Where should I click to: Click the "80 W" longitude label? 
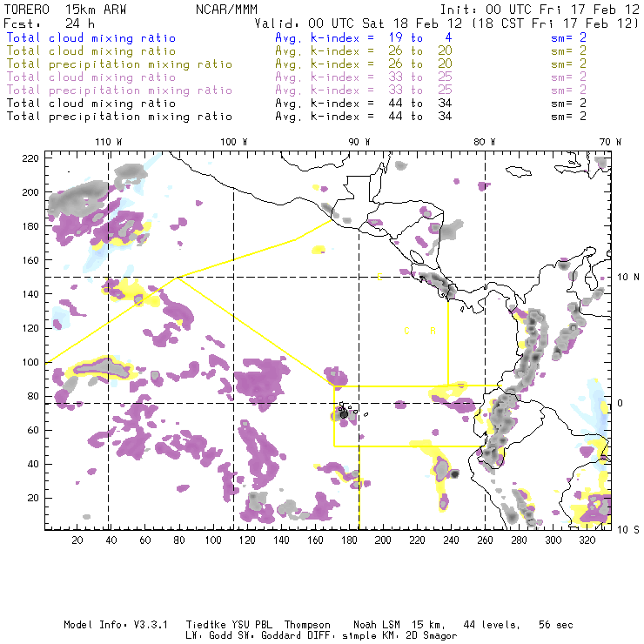(485, 142)
